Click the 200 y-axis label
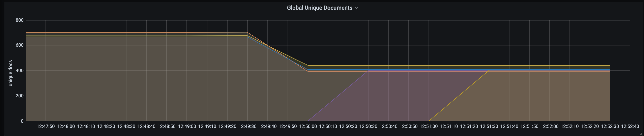The height and width of the screenshot is (136, 644). pos(20,96)
